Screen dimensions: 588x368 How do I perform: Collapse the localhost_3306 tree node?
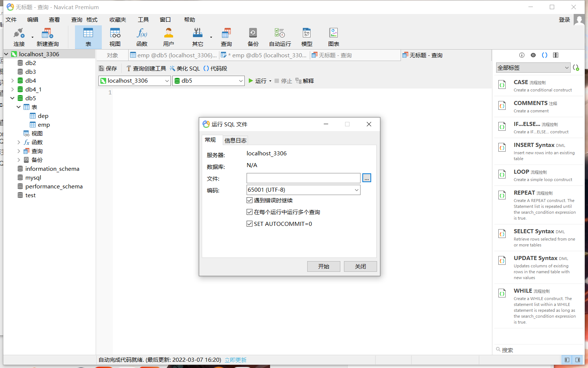pos(6,54)
